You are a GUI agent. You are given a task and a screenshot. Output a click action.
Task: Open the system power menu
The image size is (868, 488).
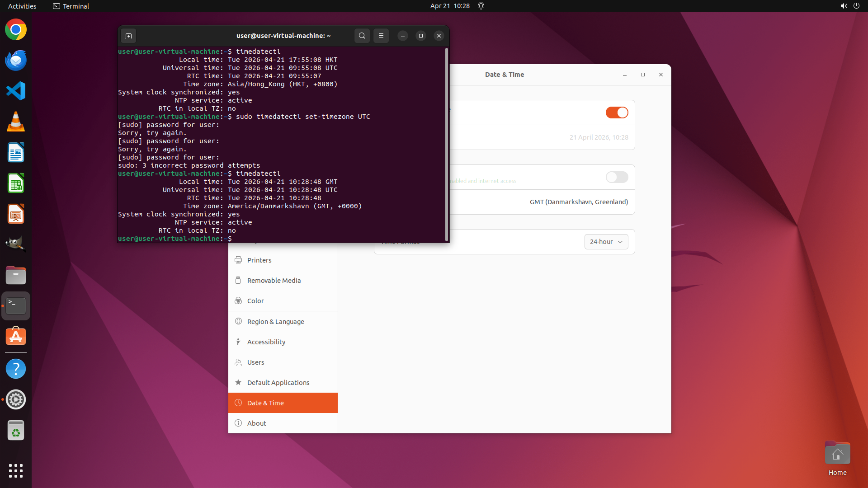pos(856,6)
